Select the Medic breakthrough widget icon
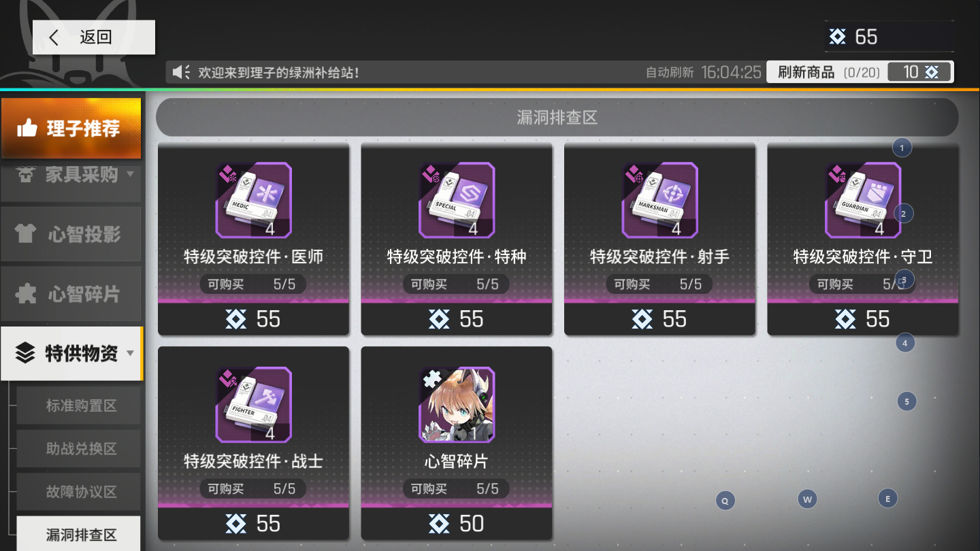Screen dimensions: 980x551 point(253,200)
